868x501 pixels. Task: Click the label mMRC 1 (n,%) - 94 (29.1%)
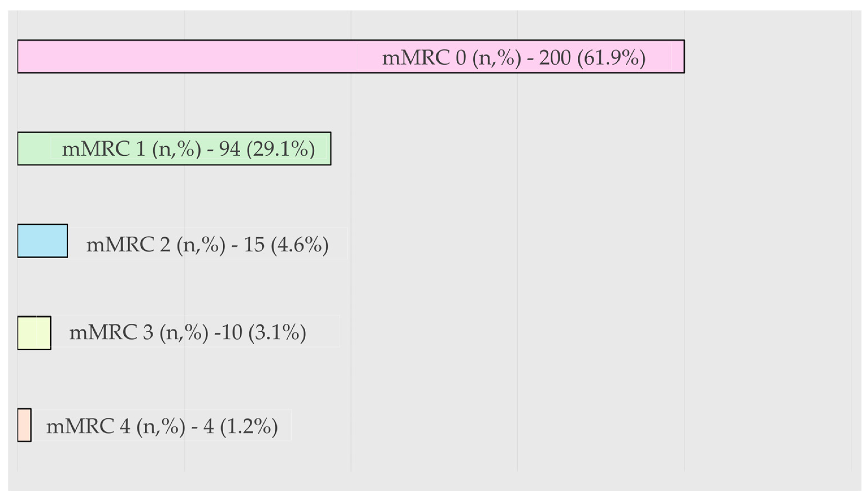click(188, 149)
